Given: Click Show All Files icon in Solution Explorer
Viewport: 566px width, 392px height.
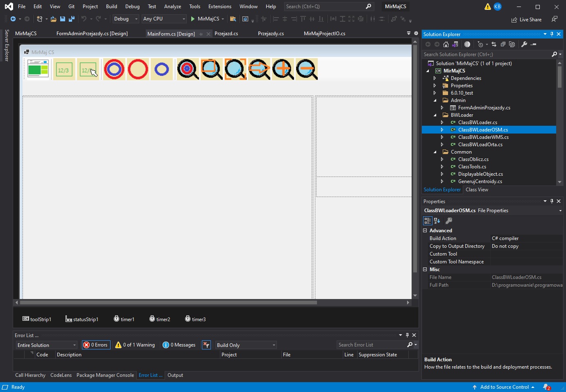Looking at the screenshot, I should [512, 44].
